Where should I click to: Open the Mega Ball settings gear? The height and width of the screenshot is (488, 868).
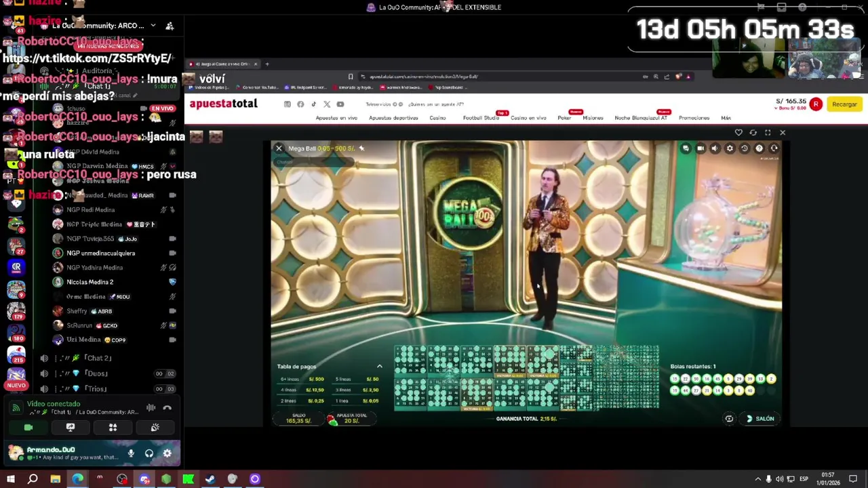pyautogui.click(x=730, y=148)
